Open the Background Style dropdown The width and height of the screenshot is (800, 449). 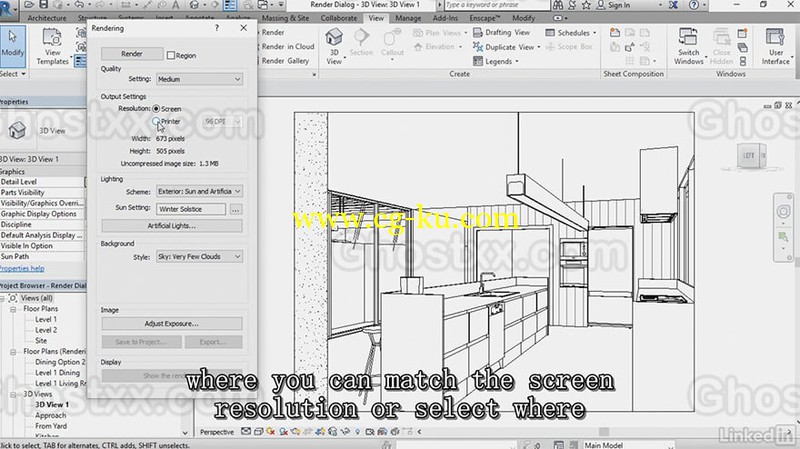(x=199, y=257)
